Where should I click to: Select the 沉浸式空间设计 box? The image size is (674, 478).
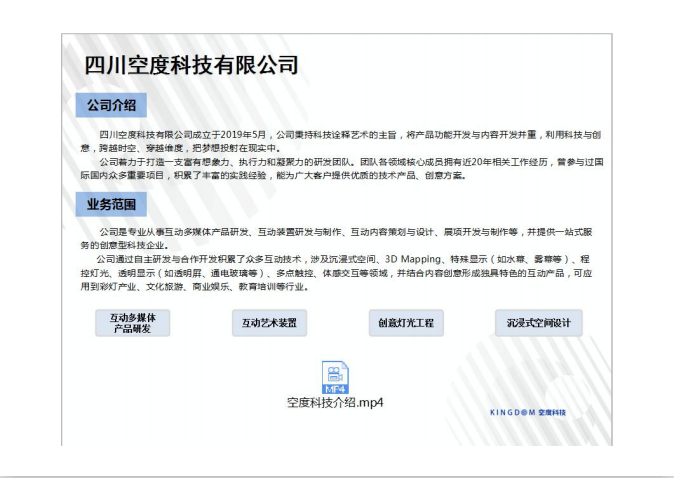tap(539, 323)
